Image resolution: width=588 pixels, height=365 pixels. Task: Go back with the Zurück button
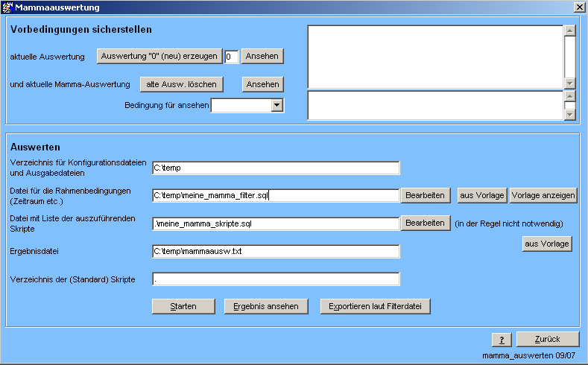(547, 339)
